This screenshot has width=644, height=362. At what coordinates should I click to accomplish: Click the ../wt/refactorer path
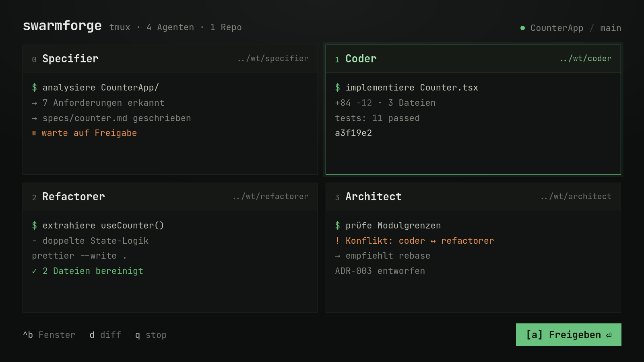point(270,197)
